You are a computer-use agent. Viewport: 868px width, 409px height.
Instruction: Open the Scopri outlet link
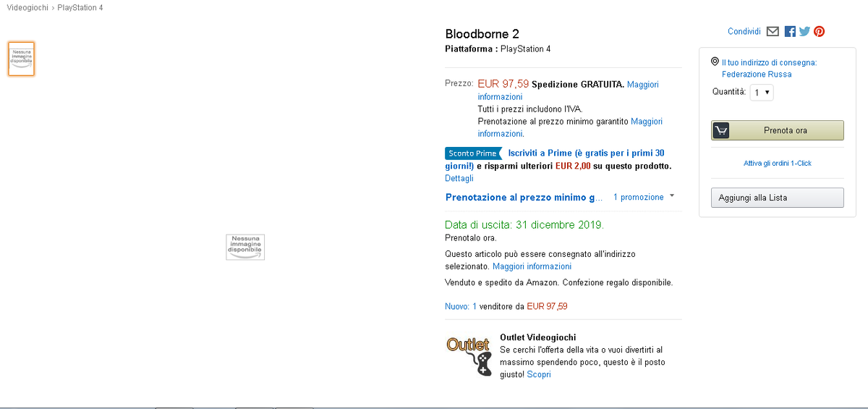(x=539, y=374)
